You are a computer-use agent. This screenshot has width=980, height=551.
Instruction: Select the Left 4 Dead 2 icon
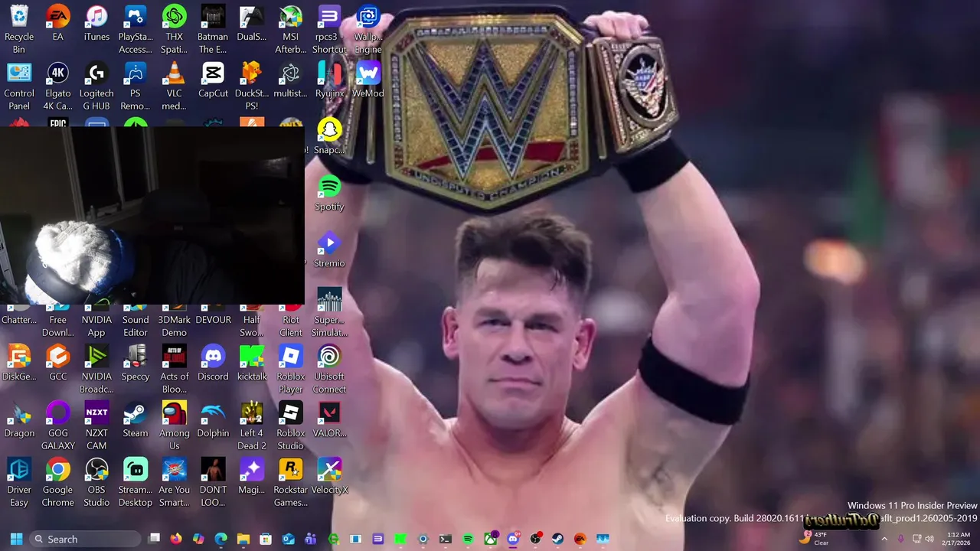[x=252, y=425]
